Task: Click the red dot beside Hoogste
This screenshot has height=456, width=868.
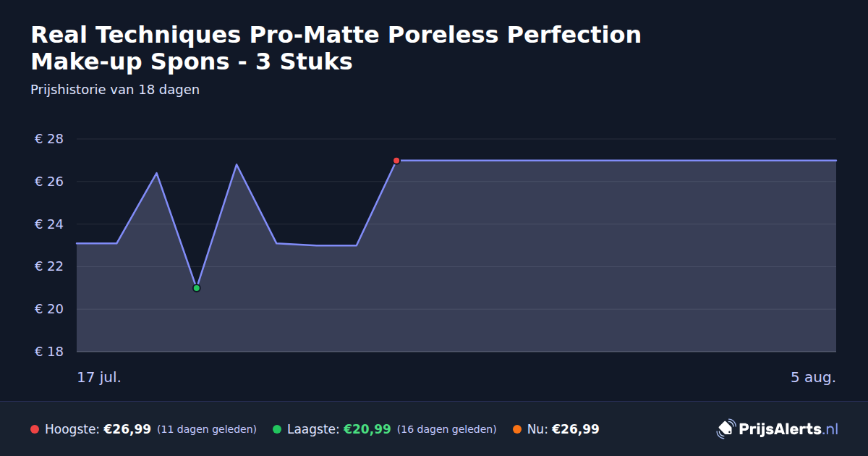Action: point(35,429)
